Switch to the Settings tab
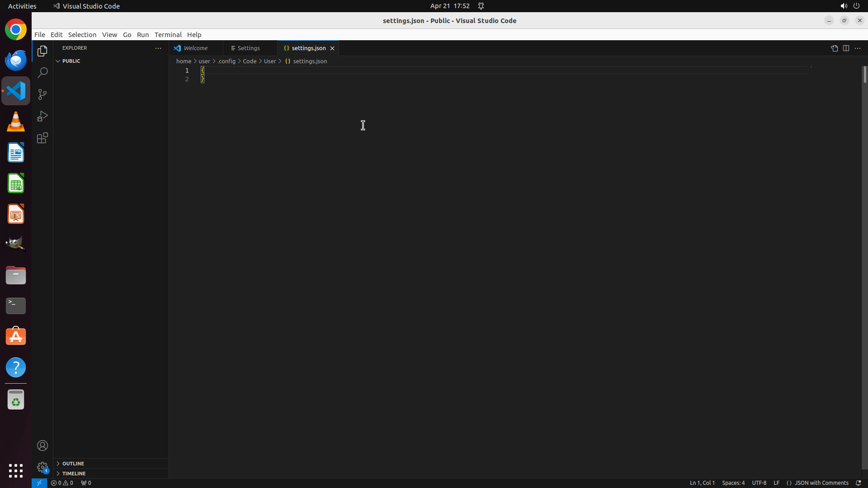Screen dimensions: 868x488 [248, 48]
